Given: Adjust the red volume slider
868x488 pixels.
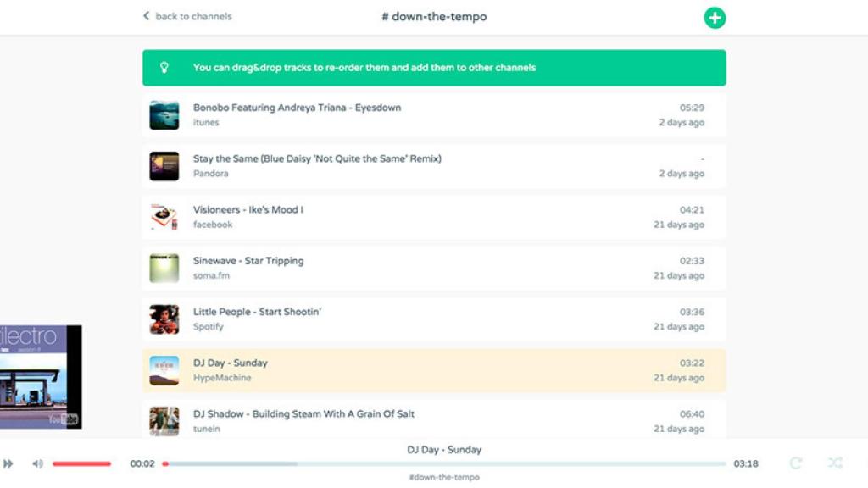Looking at the screenshot, I should coord(81,463).
